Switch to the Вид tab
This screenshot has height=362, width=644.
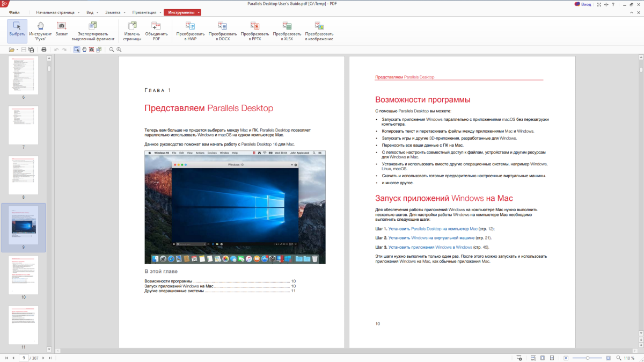pyautogui.click(x=90, y=12)
